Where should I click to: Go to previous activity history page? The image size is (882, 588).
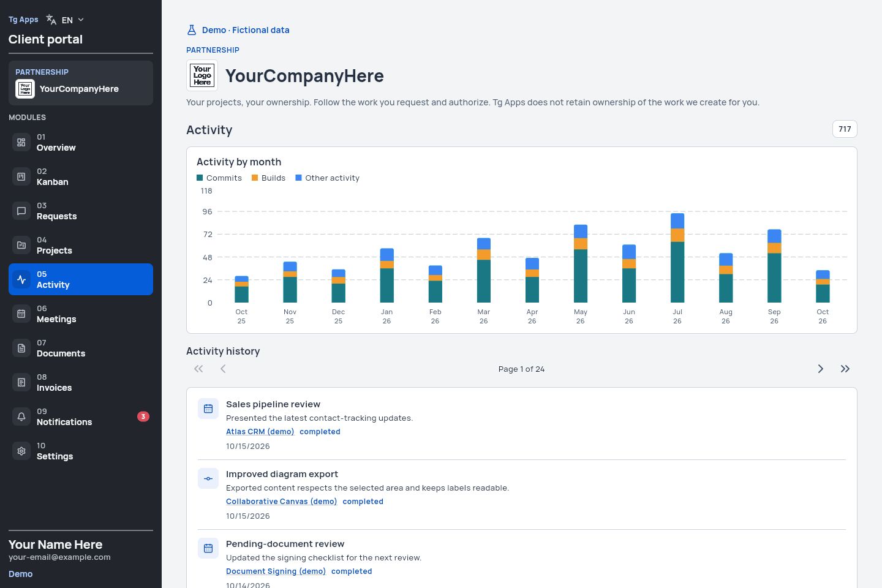tap(223, 369)
